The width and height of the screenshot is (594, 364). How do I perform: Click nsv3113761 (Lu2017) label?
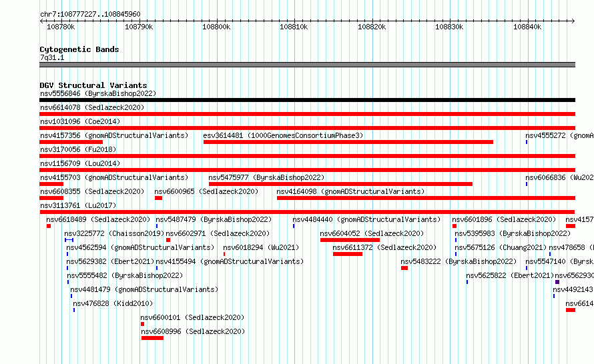78,205
